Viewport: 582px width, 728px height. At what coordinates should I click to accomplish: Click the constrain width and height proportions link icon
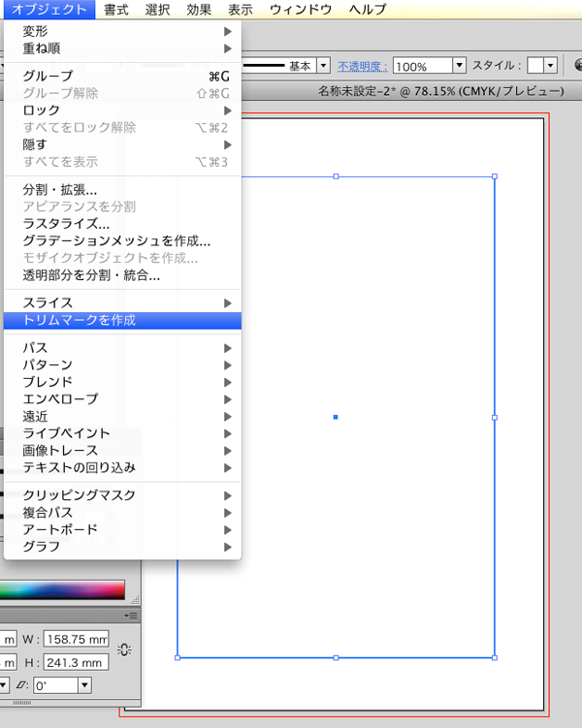(124, 650)
